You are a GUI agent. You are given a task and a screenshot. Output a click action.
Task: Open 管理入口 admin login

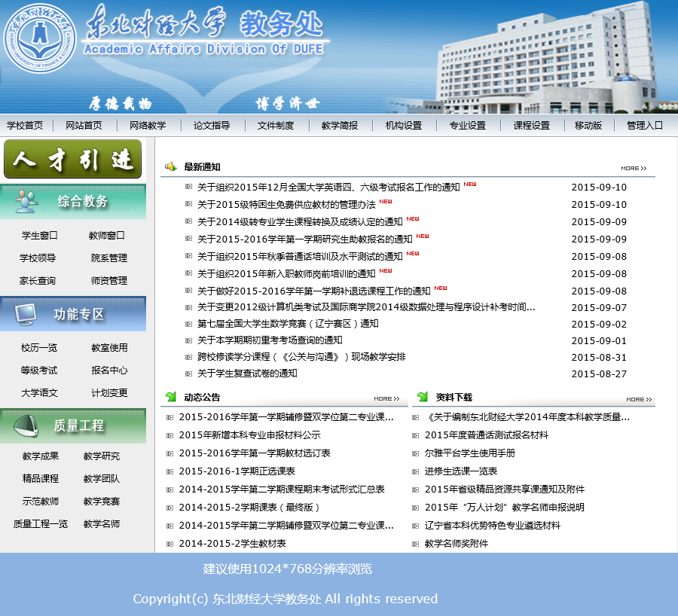(645, 125)
